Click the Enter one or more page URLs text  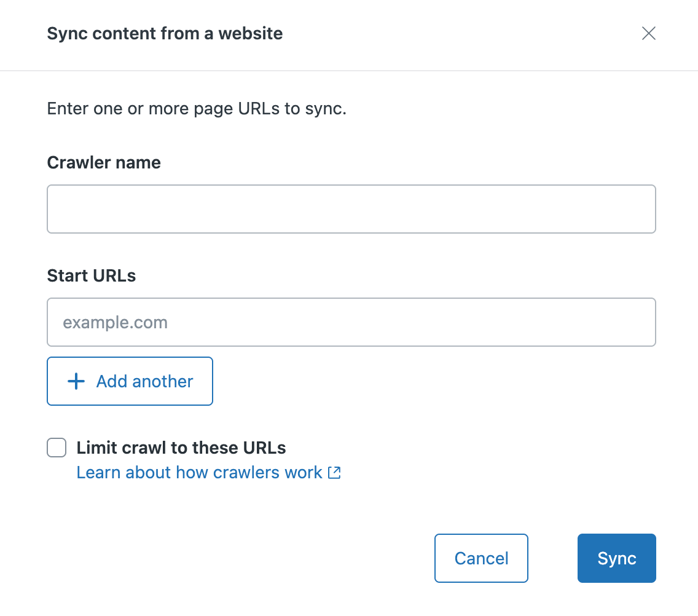197,109
